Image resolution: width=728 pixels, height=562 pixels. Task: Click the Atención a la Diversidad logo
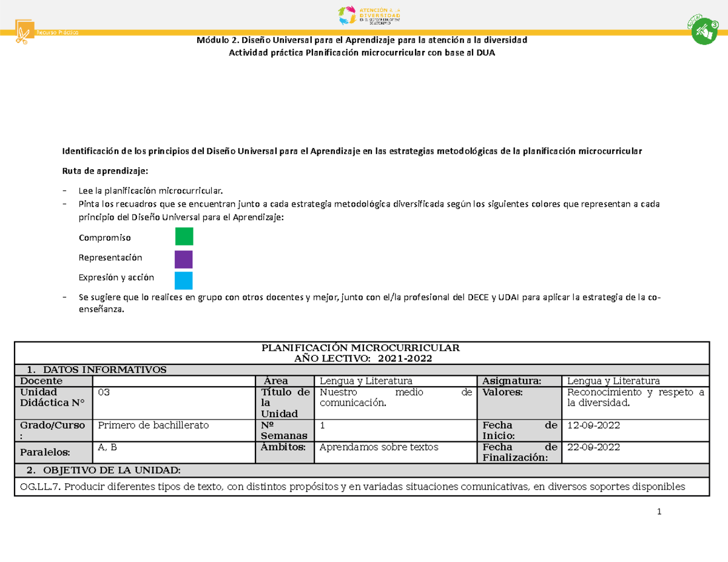tap(369, 16)
